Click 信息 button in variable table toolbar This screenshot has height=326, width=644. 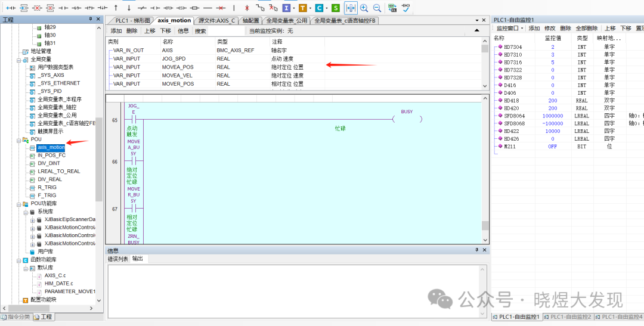(x=183, y=31)
